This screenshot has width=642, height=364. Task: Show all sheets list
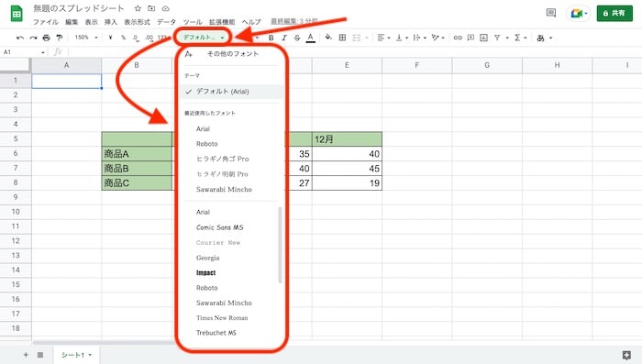pos(40,355)
